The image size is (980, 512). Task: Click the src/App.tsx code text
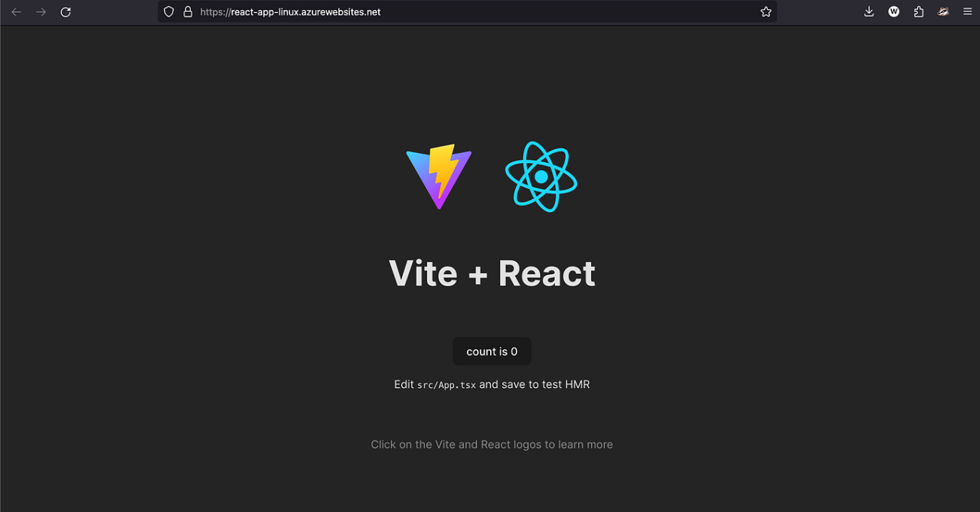[x=447, y=384]
